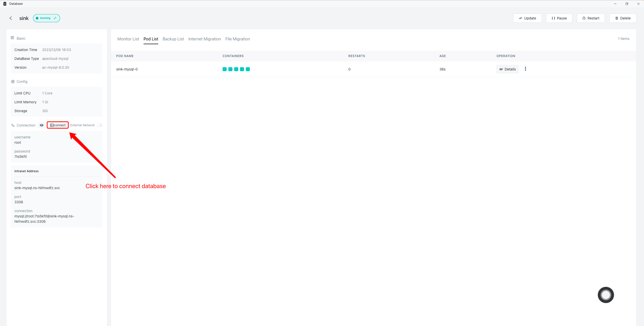The image size is (644, 326).
Task: Go back using the left chevron arrow
Action: 11,18
